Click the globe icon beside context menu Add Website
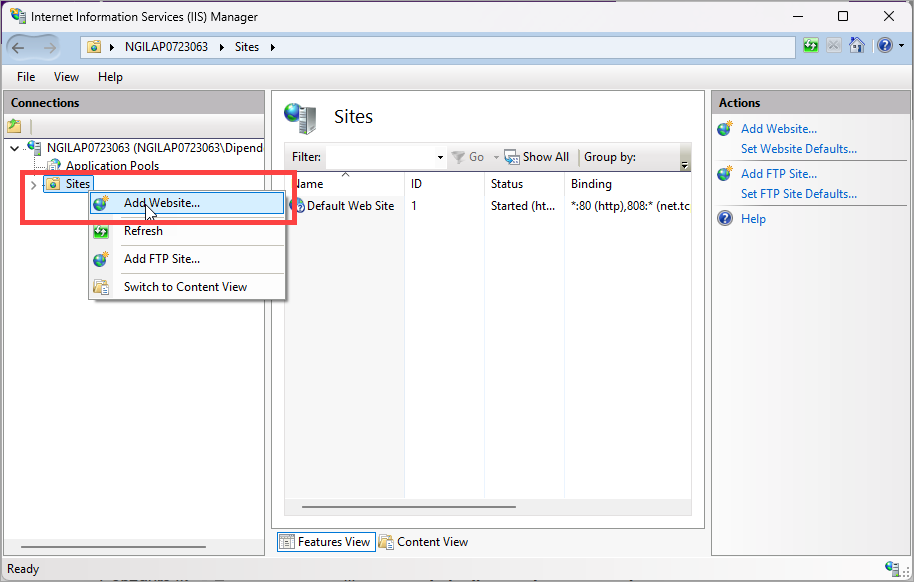This screenshot has height=582, width=914. coord(101,203)
